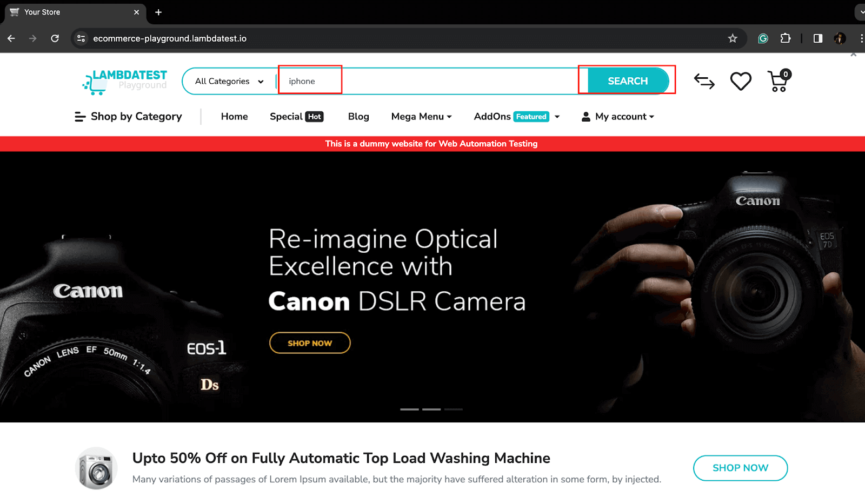Bookmark this page with star icon
The height and width of the screenshot is (504, 865).
[x=733, y=38]
